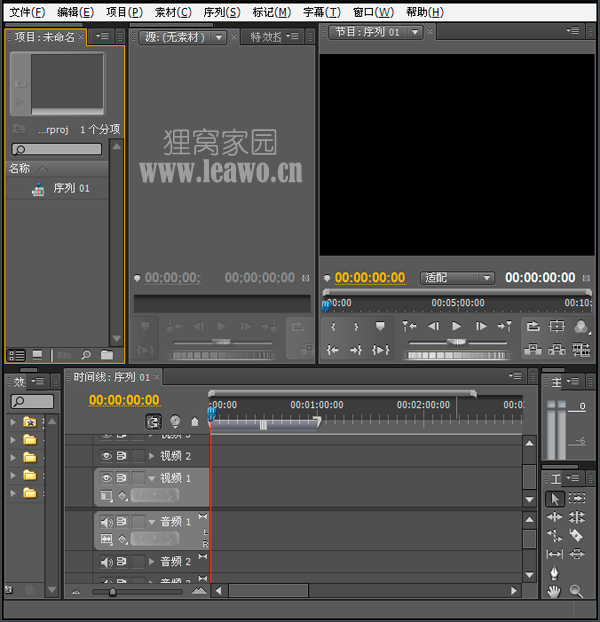Viewport: 600px width, 622px height.
Task: Open the 字幕(T) menu
Action: click(322, 12)
